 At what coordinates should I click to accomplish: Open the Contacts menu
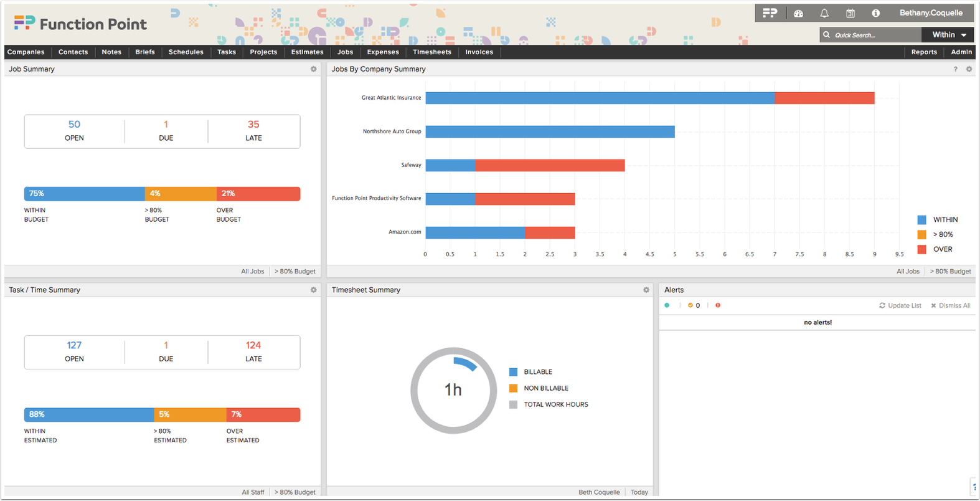click(73, 52)
